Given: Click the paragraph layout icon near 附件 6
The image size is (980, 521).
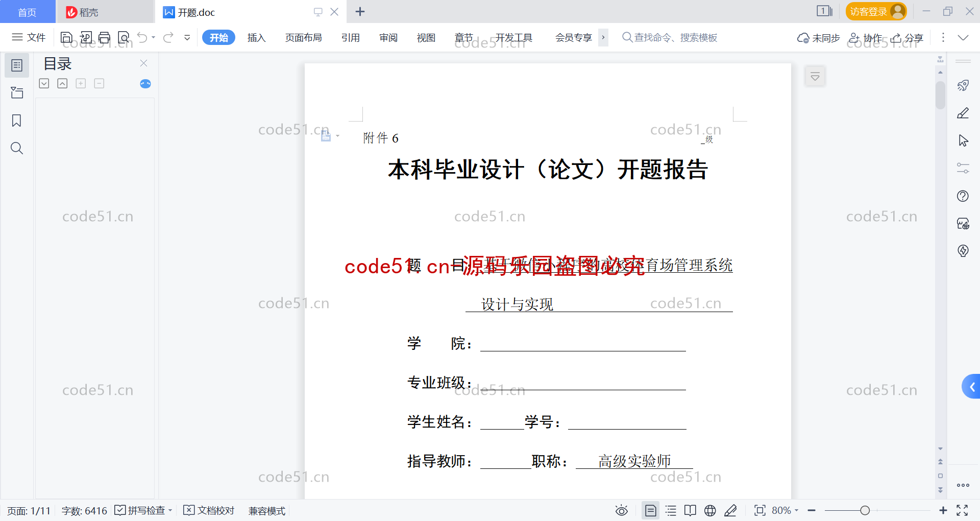Looking at the screenshot, I should [326, 135].
